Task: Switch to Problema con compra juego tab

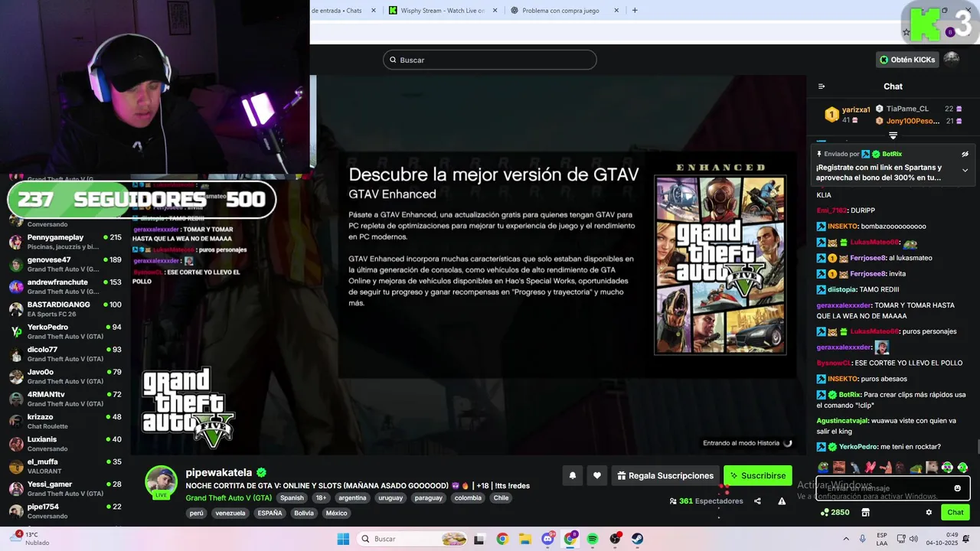Action: 565,10
